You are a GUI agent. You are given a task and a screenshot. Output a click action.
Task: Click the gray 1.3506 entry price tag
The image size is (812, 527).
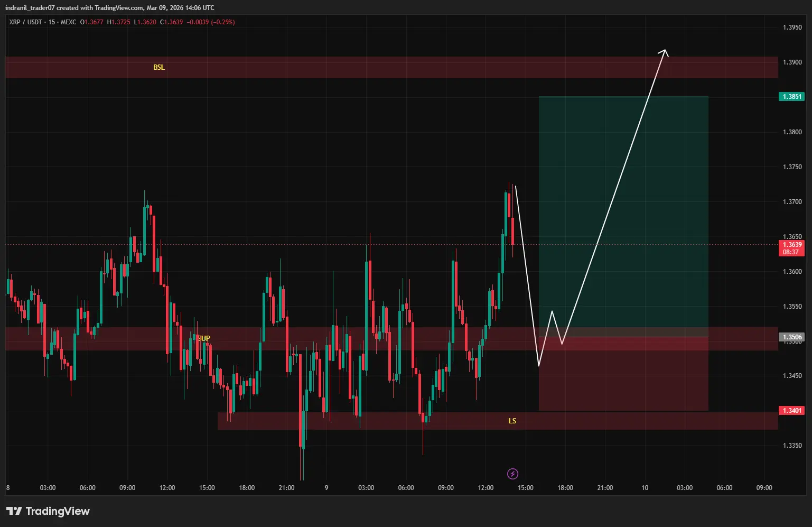point(791,337)
